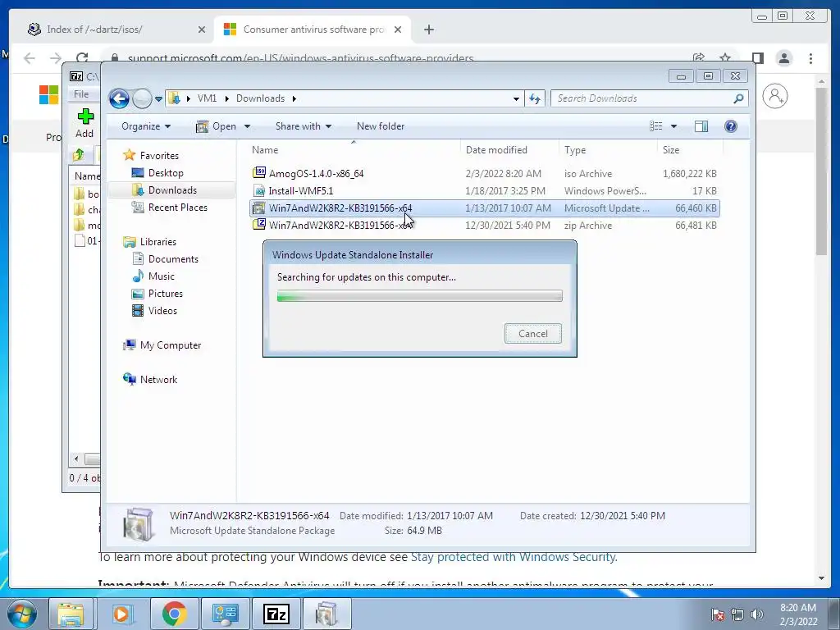This screenshot has height=630, width=840.
Task: Sort by Type column header
Action: pyautogui.click(x=608, y=150)
